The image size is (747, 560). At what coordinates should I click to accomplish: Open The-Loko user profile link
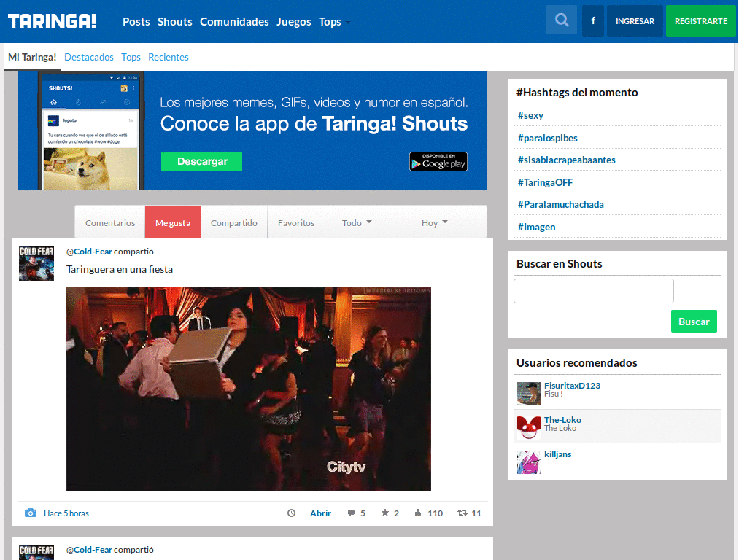pos(562,419)
